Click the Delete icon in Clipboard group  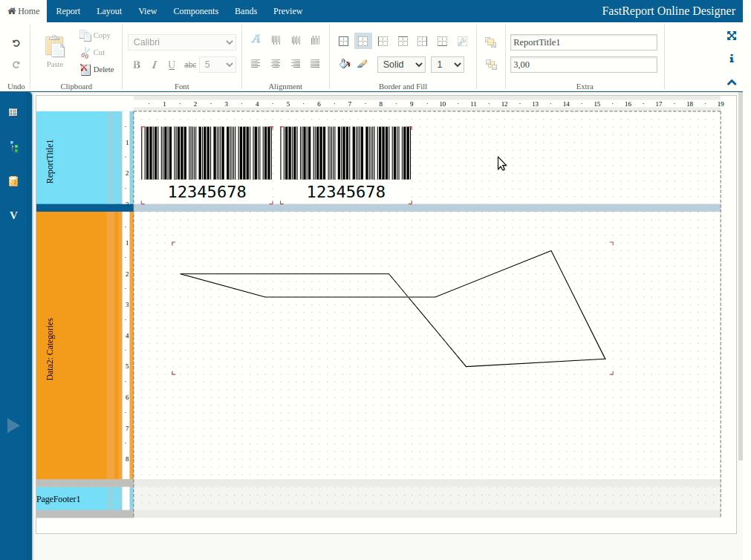pyautogui.click(x=84, y=69)
